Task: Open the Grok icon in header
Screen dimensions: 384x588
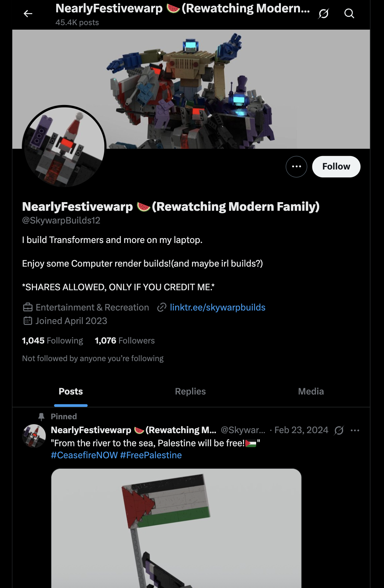Action: (324, 14)
